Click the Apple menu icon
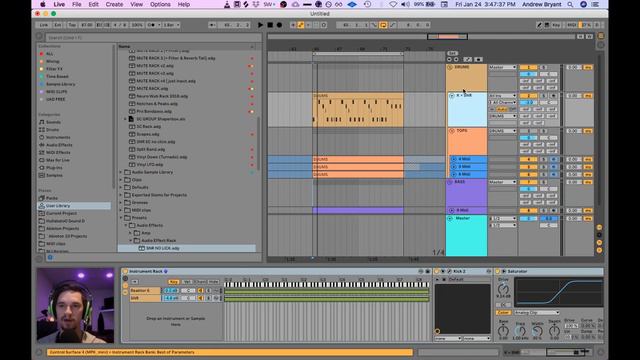Screen dimensions: 640x360 pos(42,4)
